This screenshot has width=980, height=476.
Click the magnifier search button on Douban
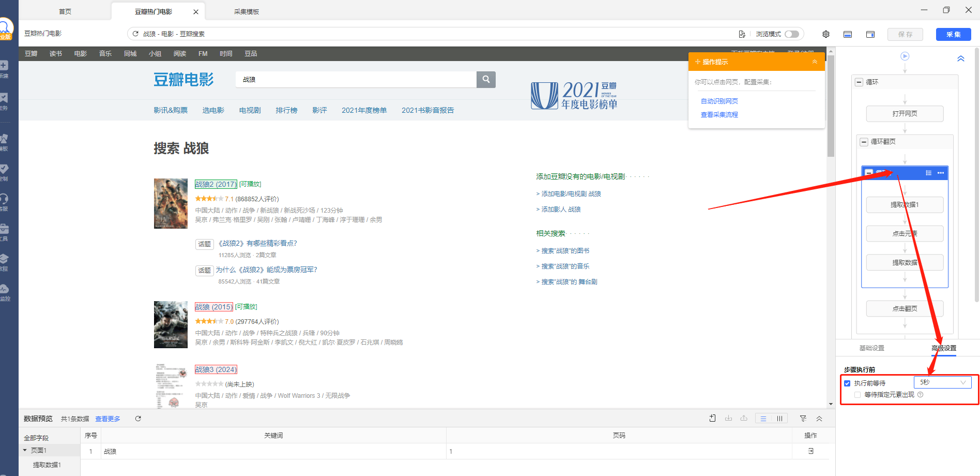tap(486, 79)
